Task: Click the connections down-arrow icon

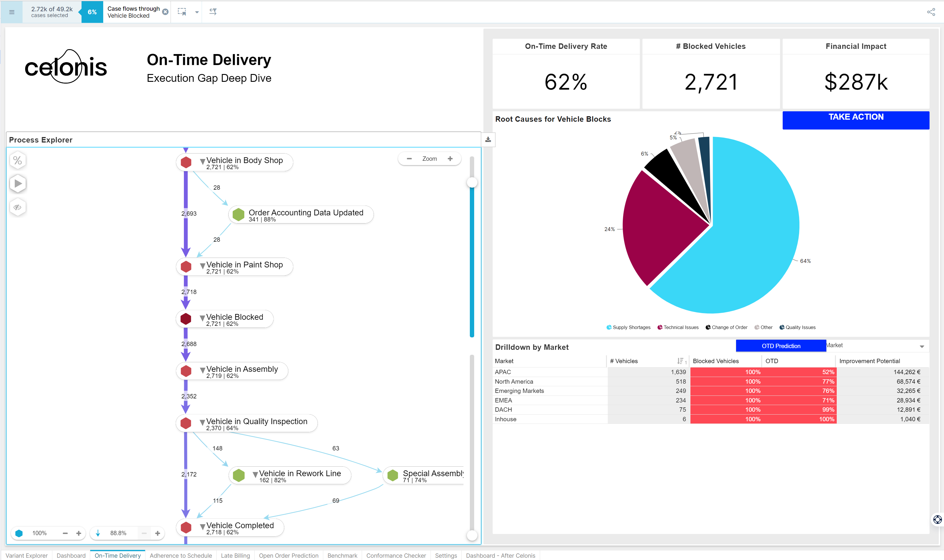Action: click(98, 533)
